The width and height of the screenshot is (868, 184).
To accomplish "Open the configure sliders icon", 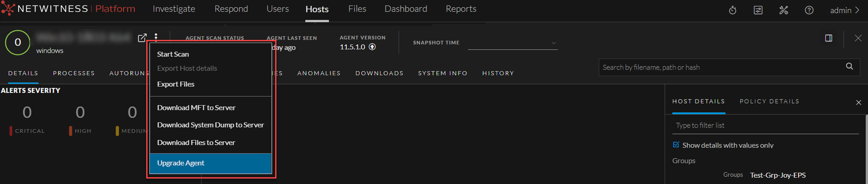I will [x=758, y=10].
